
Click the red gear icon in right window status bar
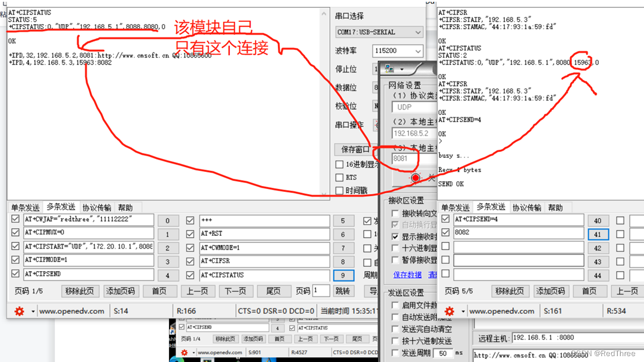coord(449,312)
